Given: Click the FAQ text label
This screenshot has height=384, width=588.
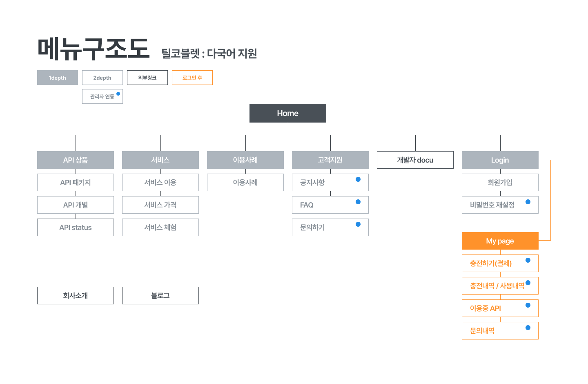Looking at the screenshot, I should click(x=307, y=205).
